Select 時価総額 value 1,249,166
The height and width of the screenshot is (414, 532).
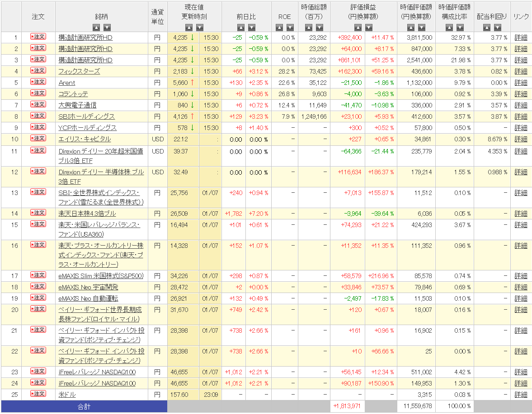coord(314,116)
